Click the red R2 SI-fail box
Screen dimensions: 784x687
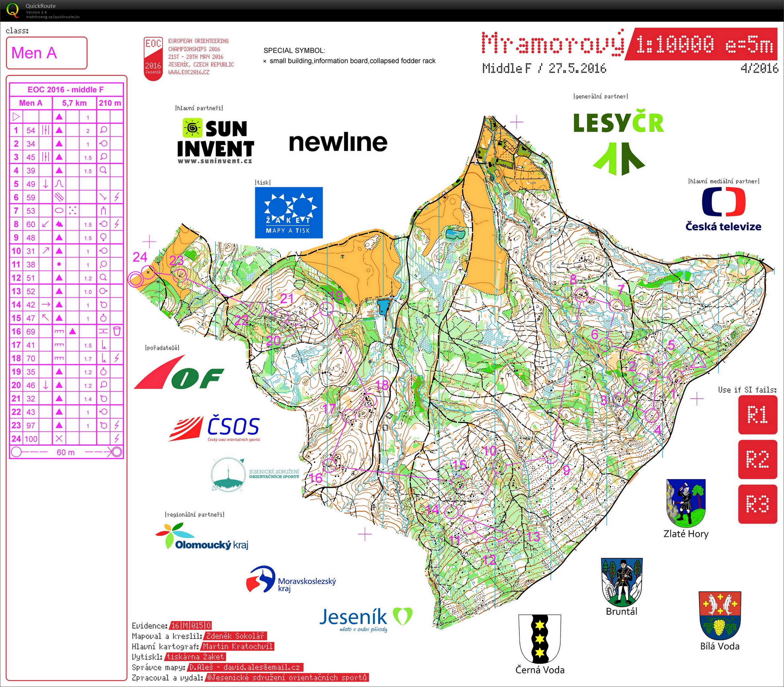click(758, 459)
